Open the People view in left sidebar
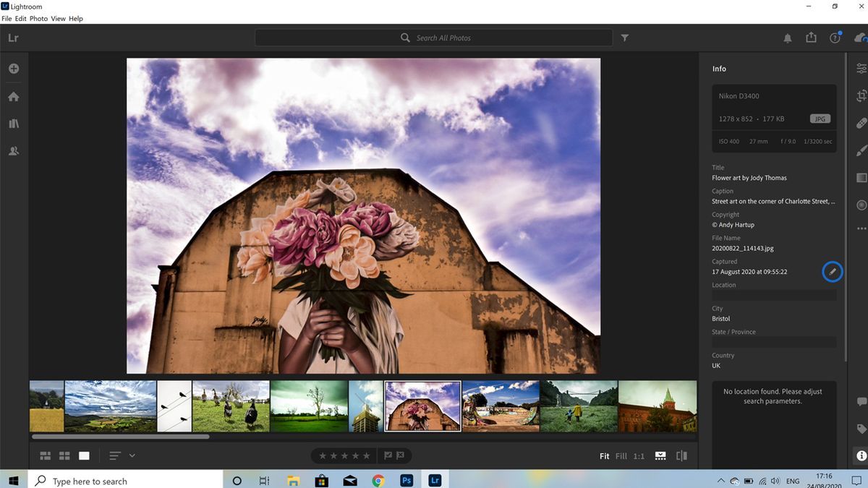Viewport: 868px width, 488px height. pyautogui.click(x=14, y=150)
